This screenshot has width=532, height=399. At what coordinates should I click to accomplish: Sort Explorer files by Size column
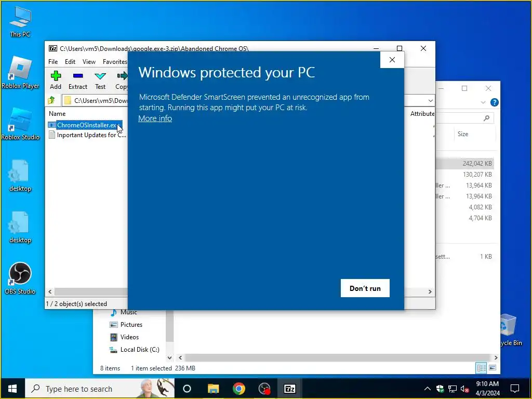(463, 134)
